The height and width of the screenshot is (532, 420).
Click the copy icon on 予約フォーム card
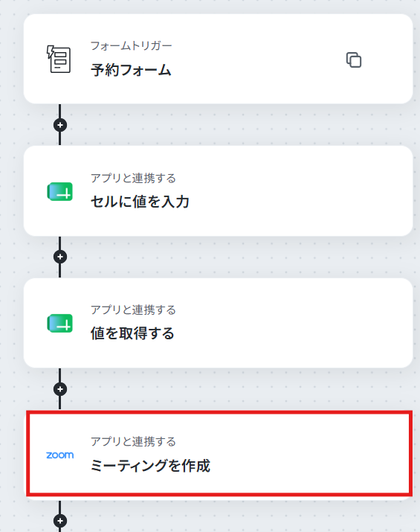point(354,60)
